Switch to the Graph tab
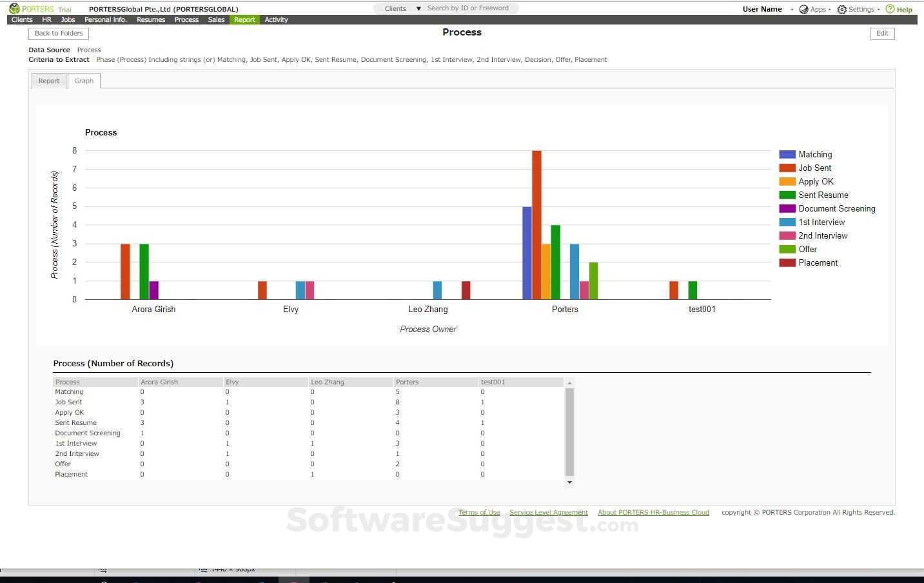Viewport: 924px width, 583px height. click(x=83, y=80)
